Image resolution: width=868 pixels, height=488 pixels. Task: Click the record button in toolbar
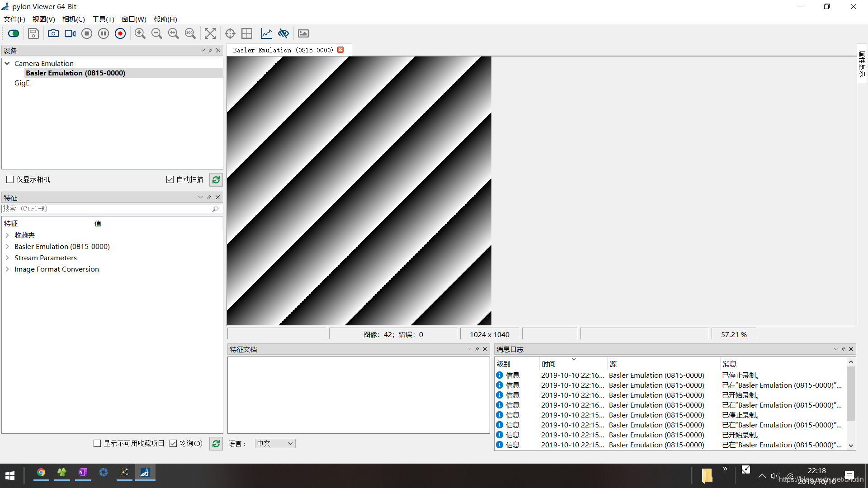tap(119, 33)
